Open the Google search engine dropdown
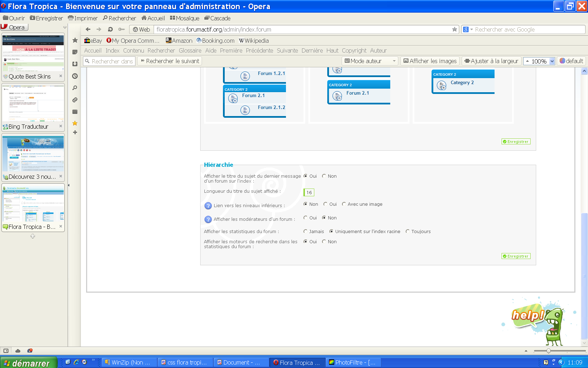Screen dimensions: 588x368 click(468, 29)
